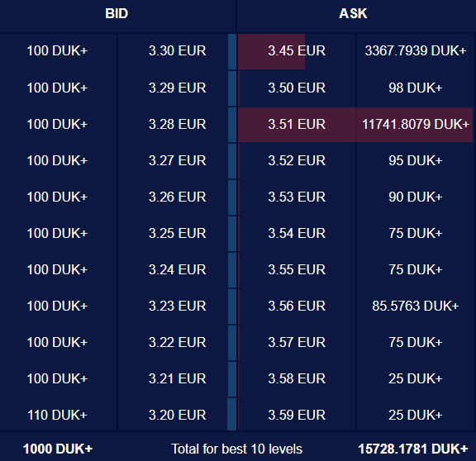Click the ASK column header
This screenshot has width=476, height=461.
[x=353, y=14]
